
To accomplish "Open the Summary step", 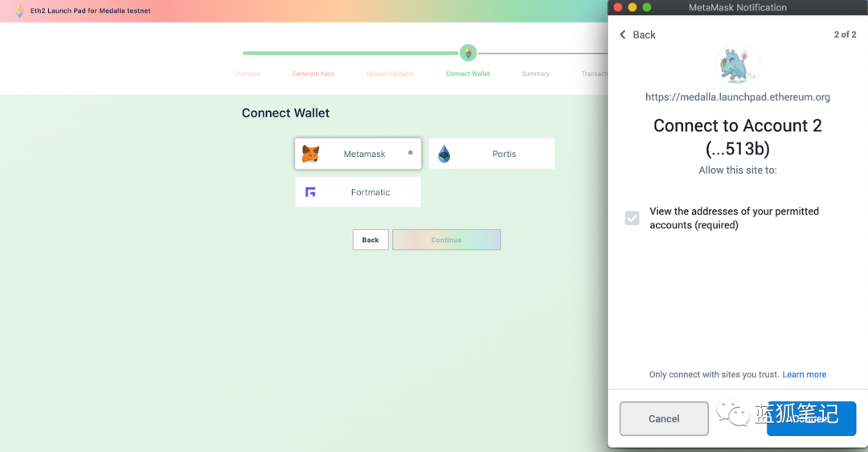I will (535, 74).
